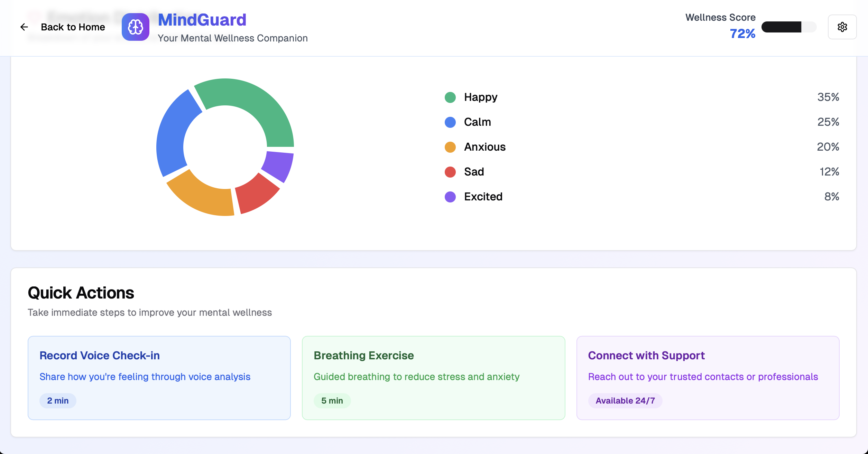Click the Wellness Score progress bar
868x454 pixels.
point(789,27)
